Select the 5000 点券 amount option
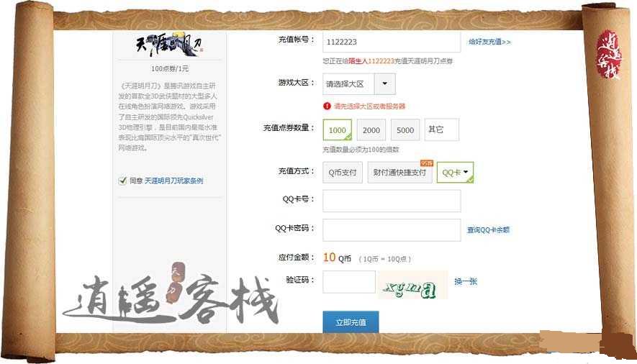The height and width of the screenshot is (364, 637). (x=405, y=130)
